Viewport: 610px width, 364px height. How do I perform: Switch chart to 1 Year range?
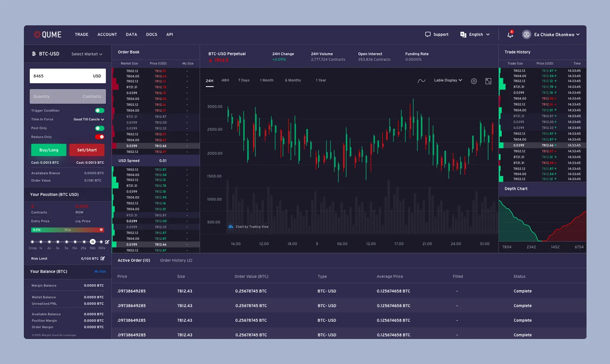coord(321,80)
